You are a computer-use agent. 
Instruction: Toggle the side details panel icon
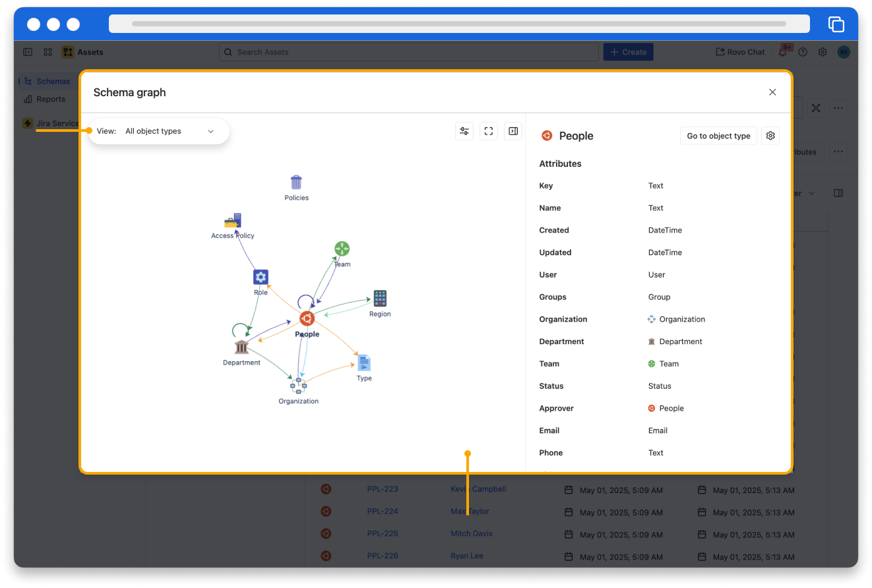tap(513, 131)
